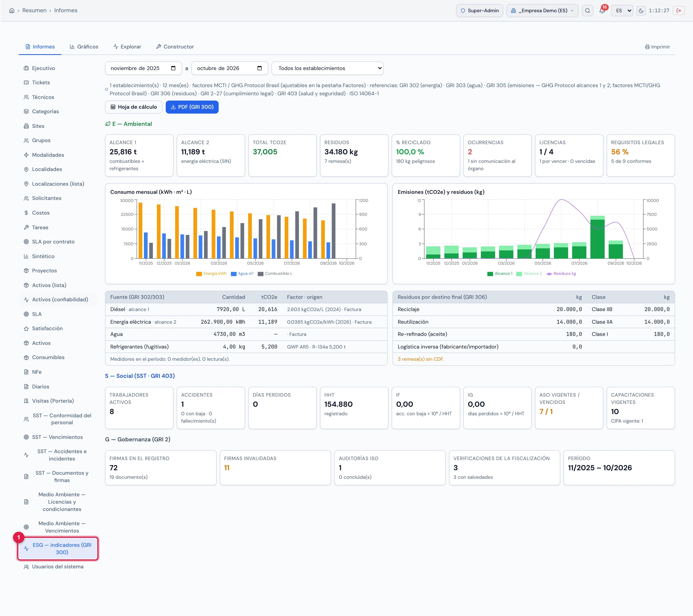Image resolution: width=693 pixels, height=616 pixels.
Task: Open the ES language selector
Action: [622, 11]
